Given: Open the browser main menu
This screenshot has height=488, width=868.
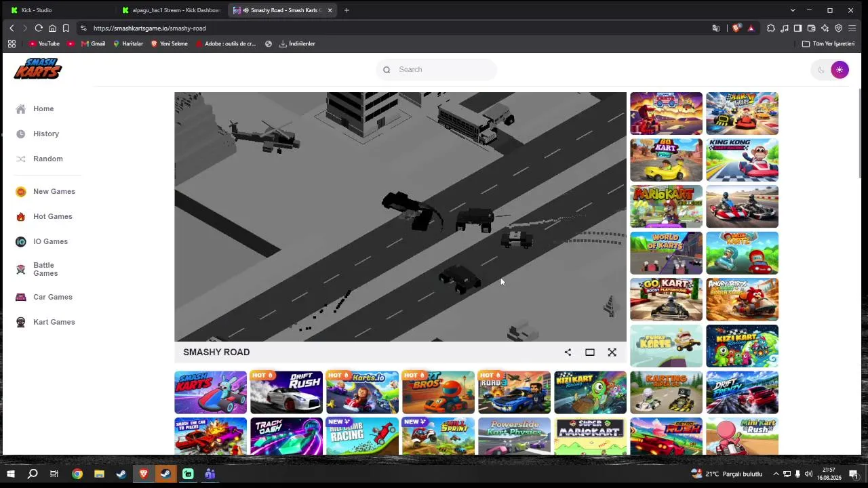Looking at the screenshot, I should point(852,28).
